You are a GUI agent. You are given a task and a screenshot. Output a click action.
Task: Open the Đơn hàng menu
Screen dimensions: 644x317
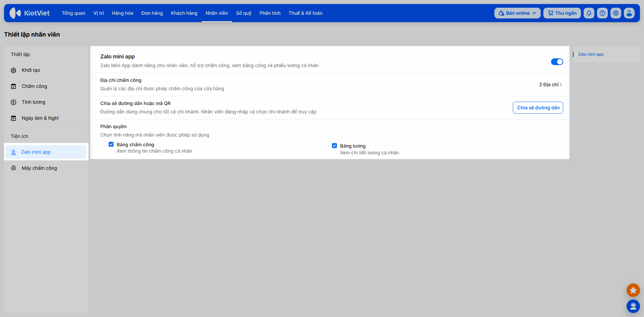pos(152,13)
